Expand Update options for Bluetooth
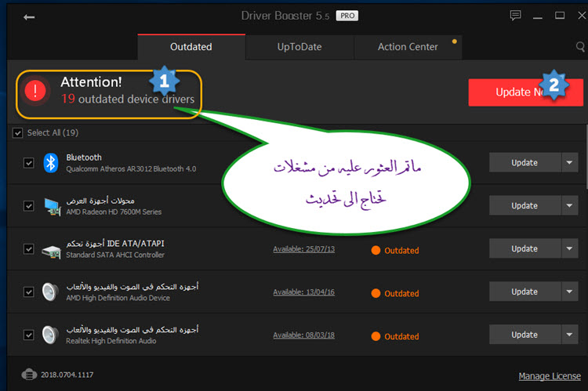The height and width of the screenshot is (391, 588). [x=570, y=163]
